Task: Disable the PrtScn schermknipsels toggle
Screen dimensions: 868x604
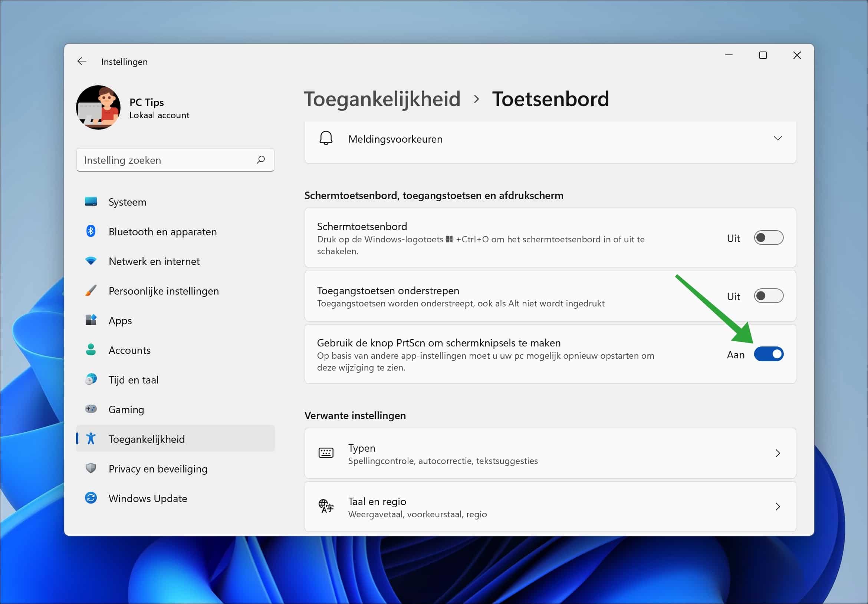Action: [x=769, y=354]
